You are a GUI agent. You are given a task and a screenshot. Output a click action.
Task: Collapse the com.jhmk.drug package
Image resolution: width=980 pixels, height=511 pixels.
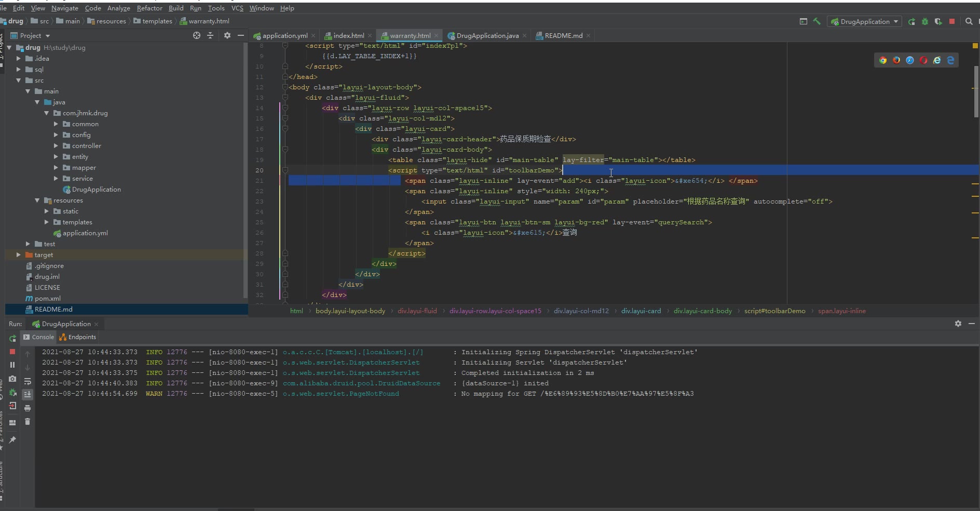point(47,113)
